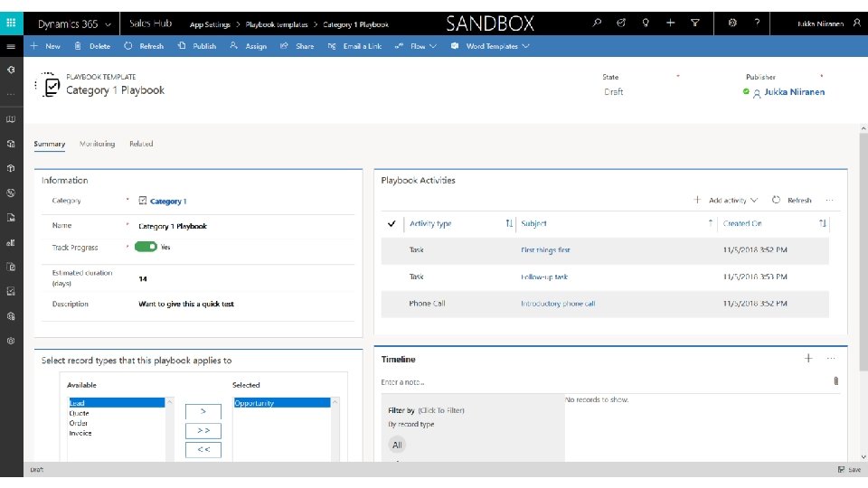Click the Name field Category 1 Playbook

pyautogui.click(x=172, y=226)
